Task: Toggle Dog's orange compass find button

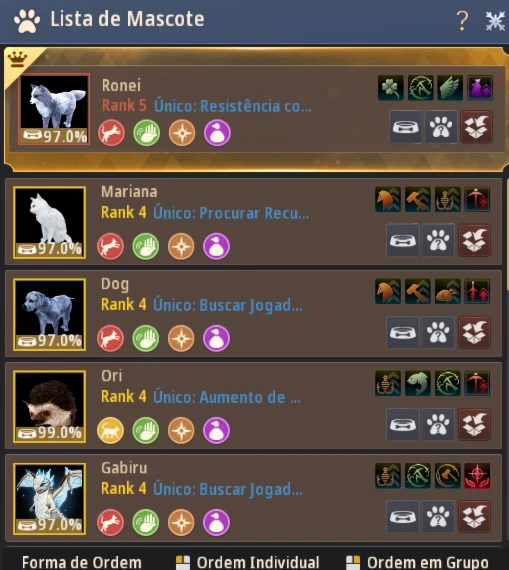Action: point(181,338)
